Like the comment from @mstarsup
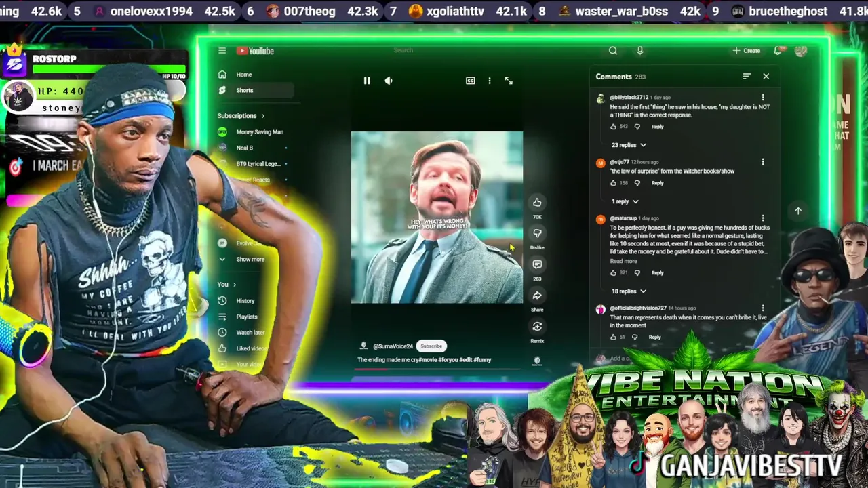The width and height of the screenshot is (868, 488). point(613,273)
